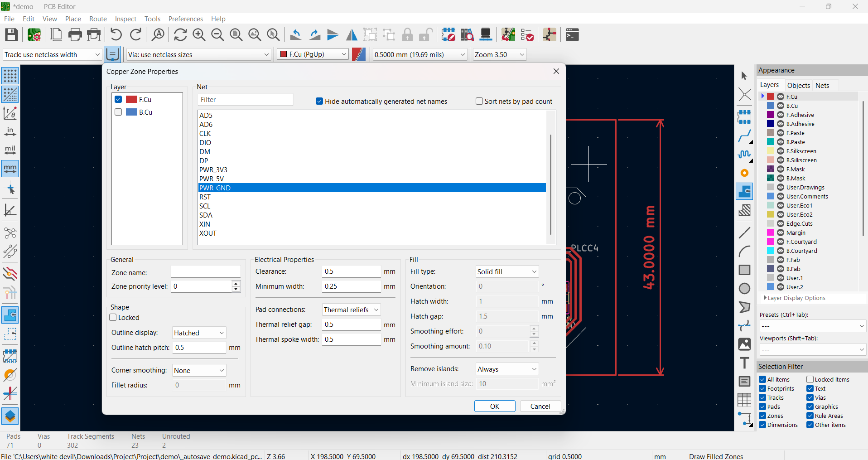Image resolution: width=868 pixels, height=460 pixels.
Task: Open the Fill type Solid fill dropdown
Action: pos(507,271)
